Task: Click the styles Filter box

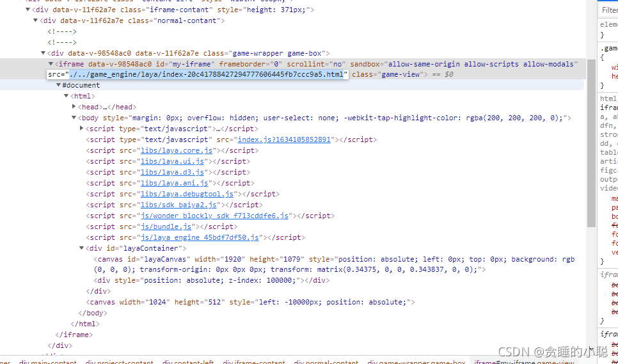Action: [x=609, y=10]
